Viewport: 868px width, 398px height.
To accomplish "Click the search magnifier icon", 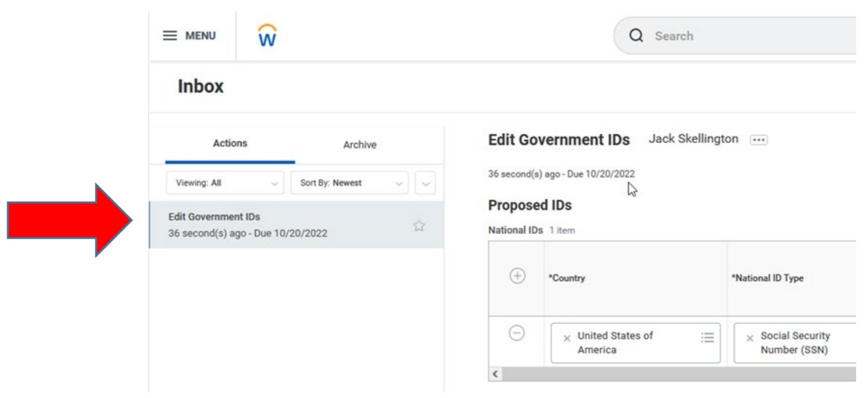I will (637, 36).
